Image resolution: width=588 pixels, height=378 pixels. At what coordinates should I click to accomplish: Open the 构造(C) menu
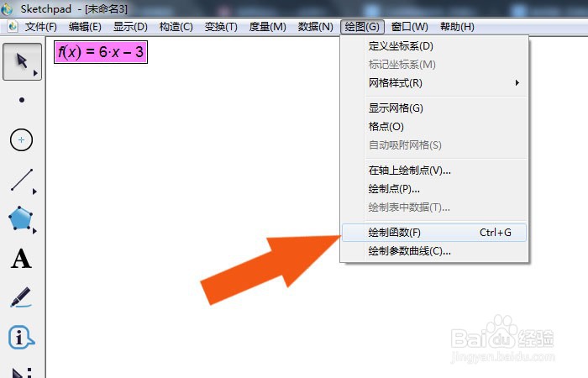click(176, 27)
